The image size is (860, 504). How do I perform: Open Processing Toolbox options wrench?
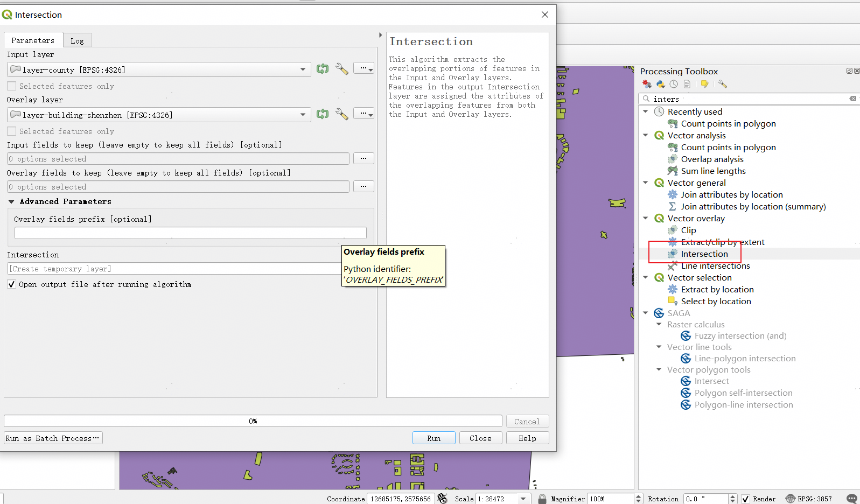(722, 84)
